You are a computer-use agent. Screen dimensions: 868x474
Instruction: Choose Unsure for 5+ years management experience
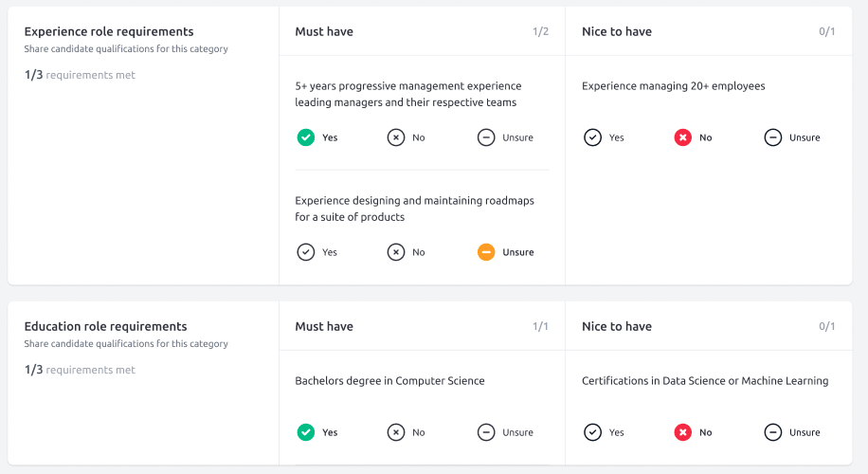pos(486,137)
